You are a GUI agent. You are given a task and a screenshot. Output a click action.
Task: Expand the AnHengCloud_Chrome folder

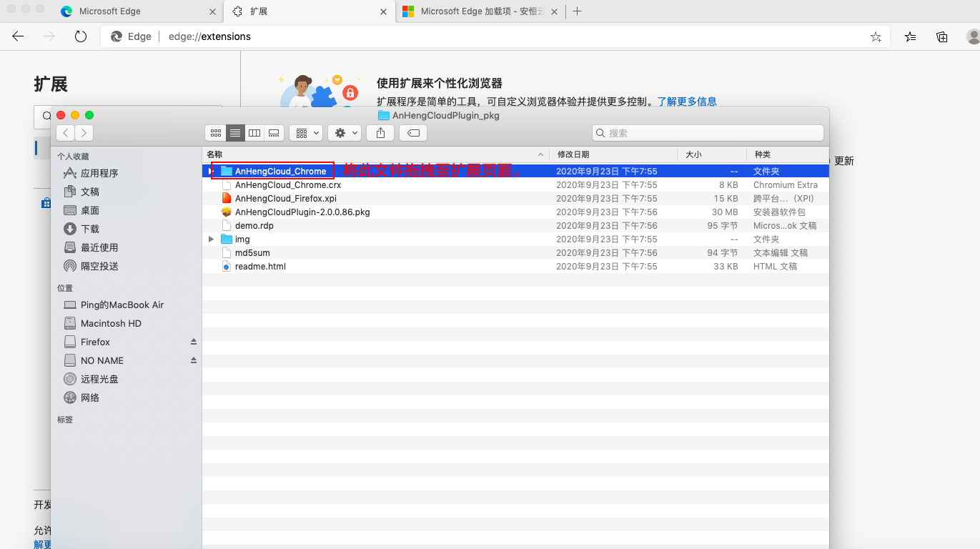(x=211, y=172)
